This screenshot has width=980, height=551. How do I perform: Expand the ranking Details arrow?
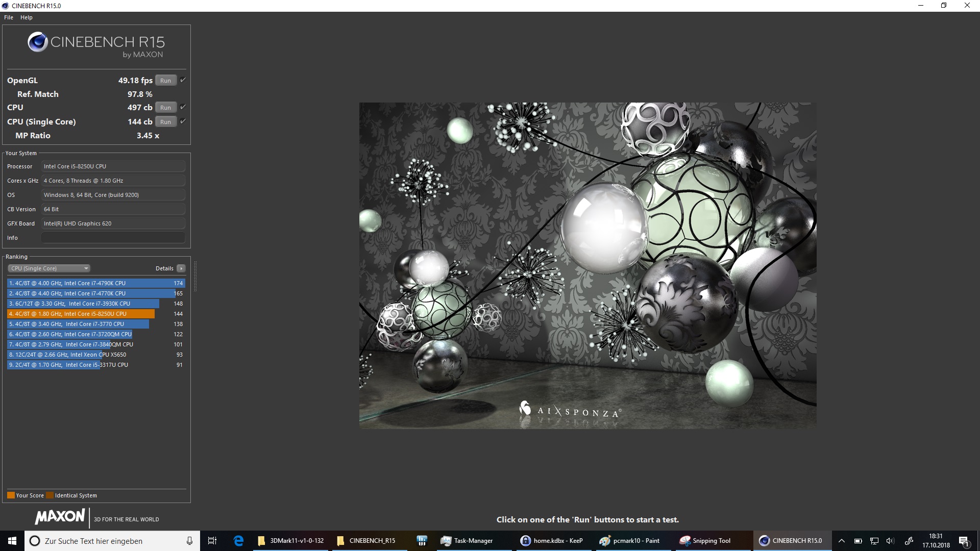click(x=181, y=268)
